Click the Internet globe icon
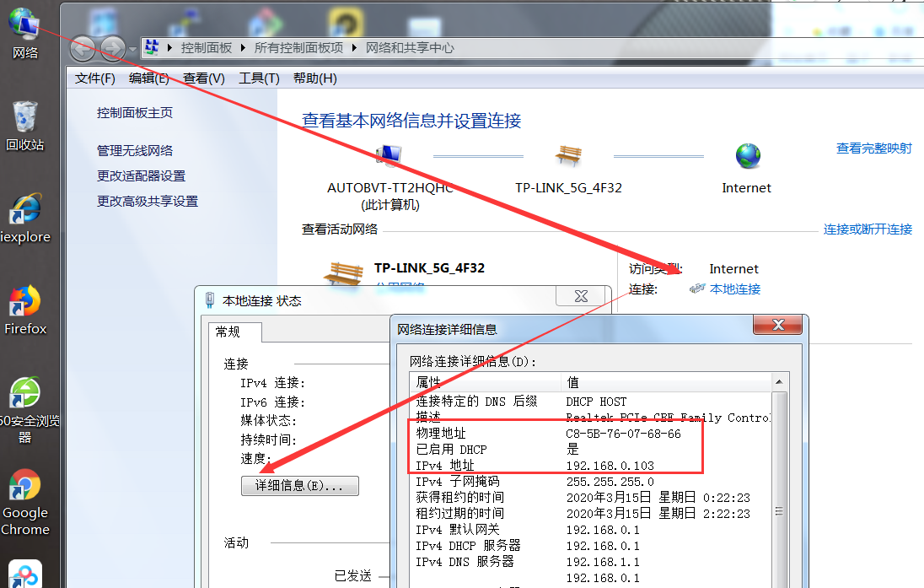 [x=748, y=156]
